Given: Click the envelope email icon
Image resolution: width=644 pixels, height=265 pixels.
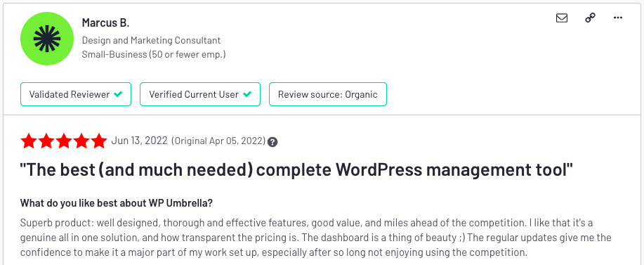Looking at the screenshot, I should (561, 18).
